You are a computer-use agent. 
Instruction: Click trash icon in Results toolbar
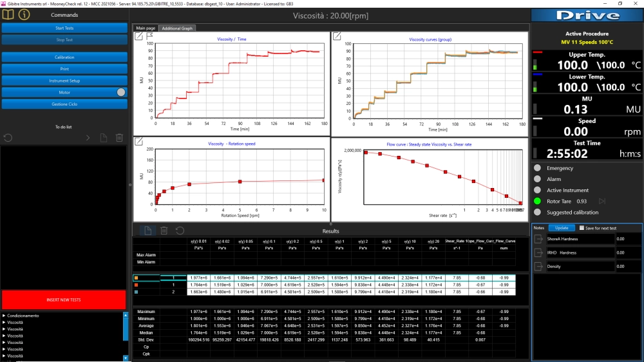pos(164,231)
